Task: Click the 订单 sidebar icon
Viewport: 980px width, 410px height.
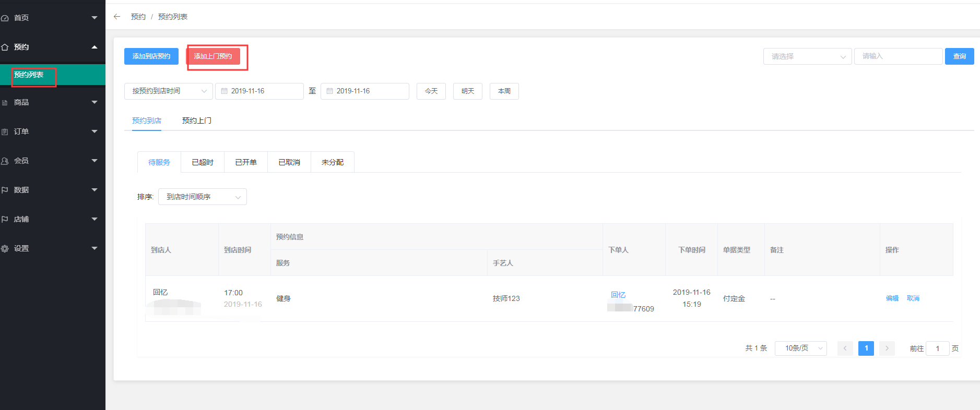Action: point(5,132)
